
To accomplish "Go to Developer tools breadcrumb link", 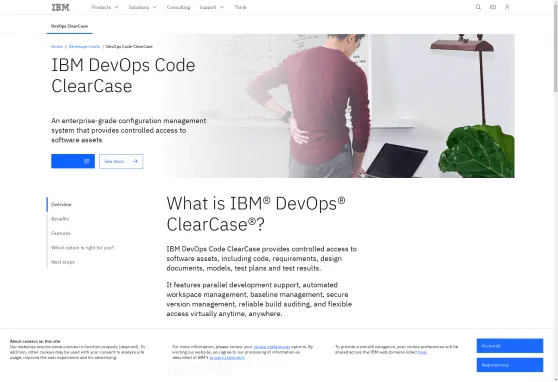I will click(84, 47).
